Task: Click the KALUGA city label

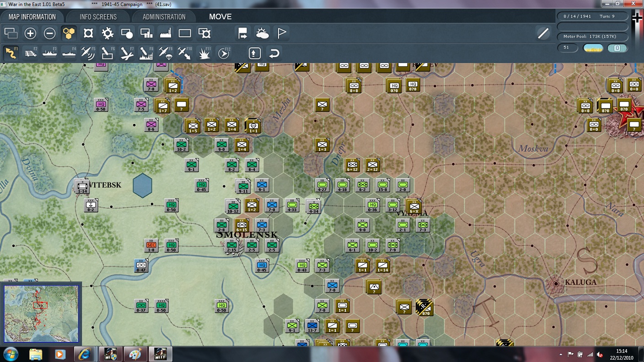Action: click(x=581, y=282)
